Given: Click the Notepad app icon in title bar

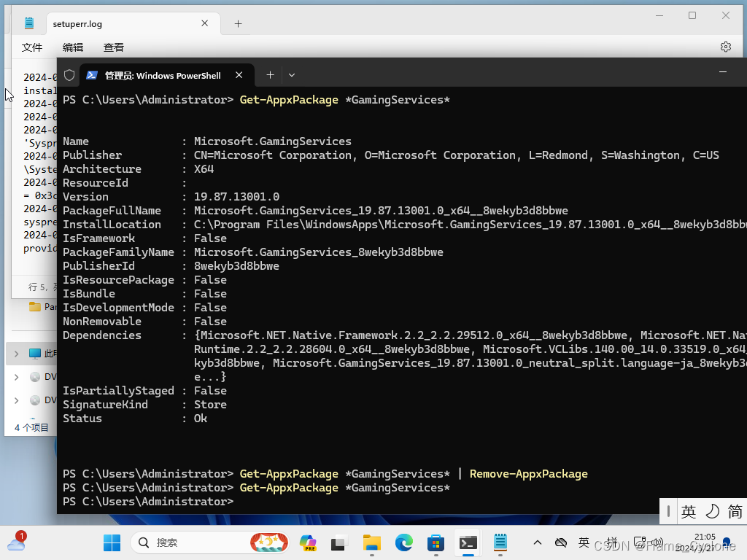Looking at the screenshot, I should coord(29,23).
